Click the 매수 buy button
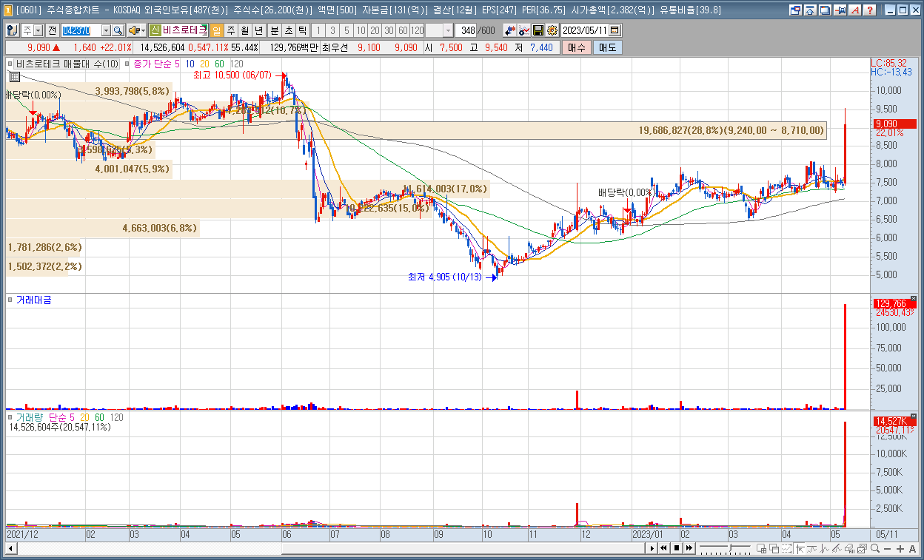 coord(577,47)
